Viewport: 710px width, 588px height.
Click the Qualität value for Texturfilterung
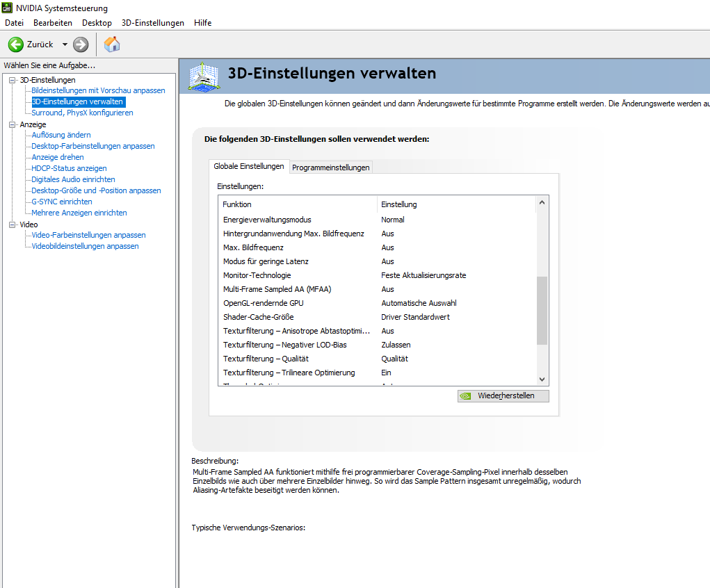(394, 359)
